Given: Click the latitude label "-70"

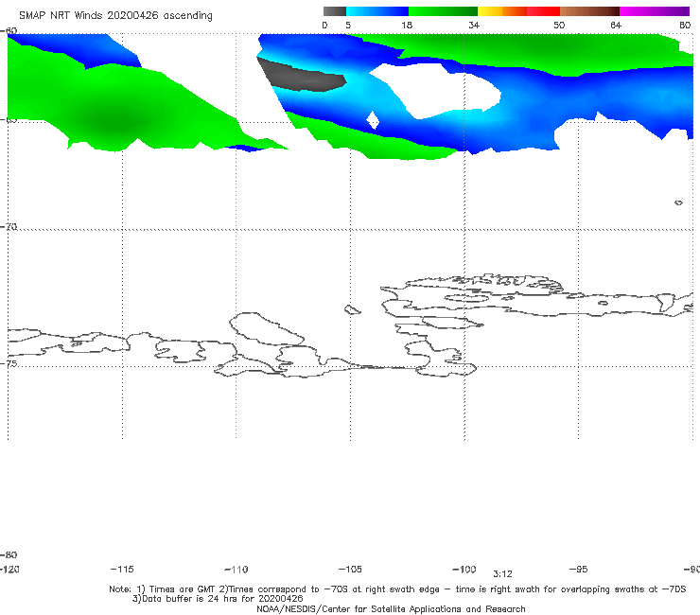Looking at the screenshot, I should tap(9, 226).
